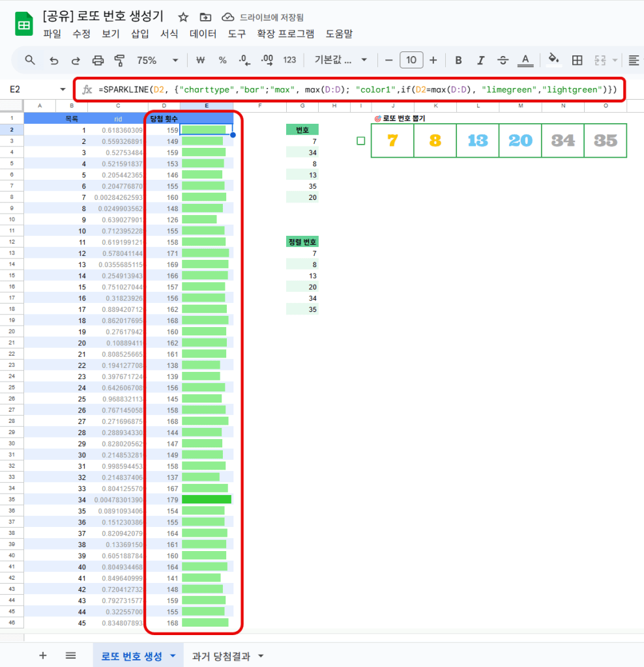Toggle the lottery number draw checkbox

pyautogui.click(x=361, y=141)
